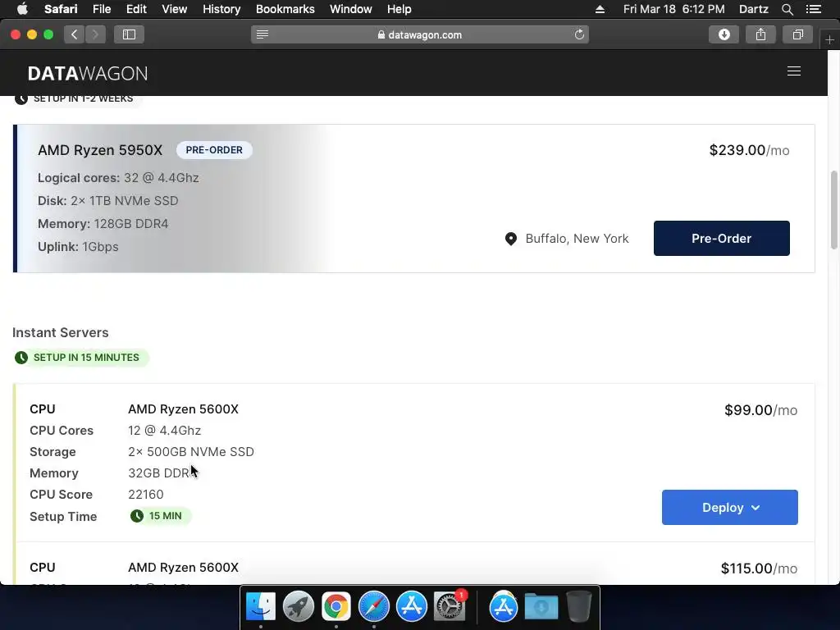Screen dimensions: 840x630
Task: Click the Buffalo, New York location text
Action: (x=577, y=239)
